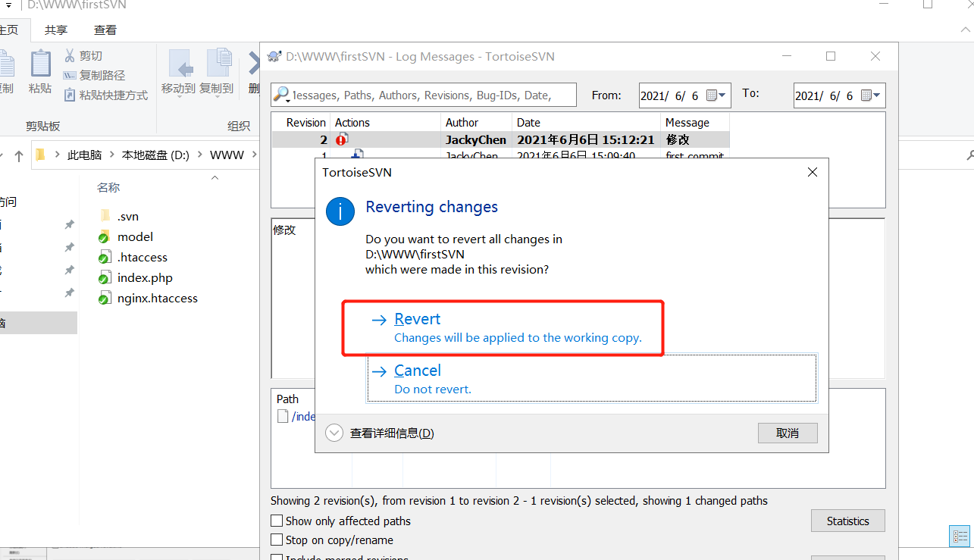Screen dimensions: 974x560
Task: Click the 取消 button in dialog
Action: 788,433
